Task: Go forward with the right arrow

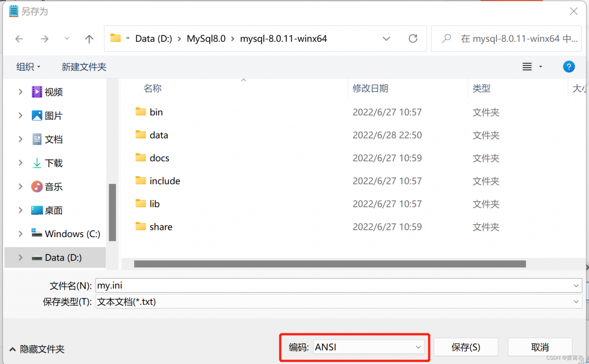Action: pos(45,39)
